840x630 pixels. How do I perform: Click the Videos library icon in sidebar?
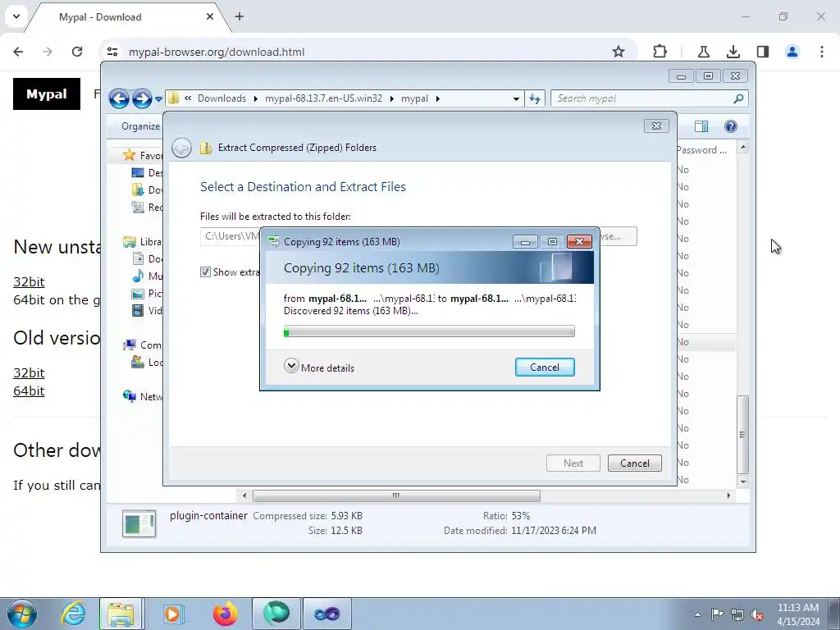138,311
